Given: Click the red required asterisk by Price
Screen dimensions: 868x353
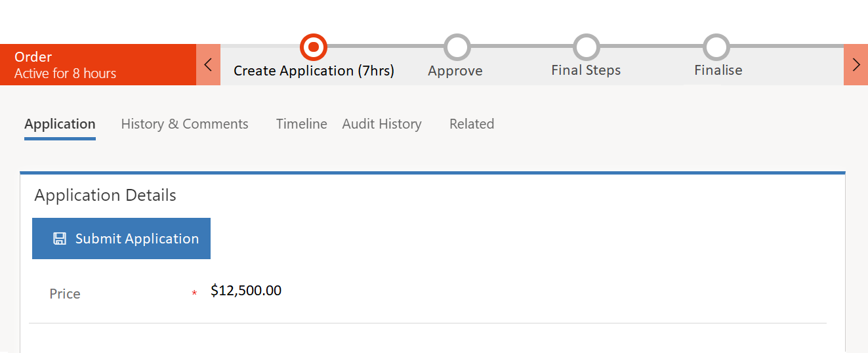Looking at the screenshot, I should 194,294.
